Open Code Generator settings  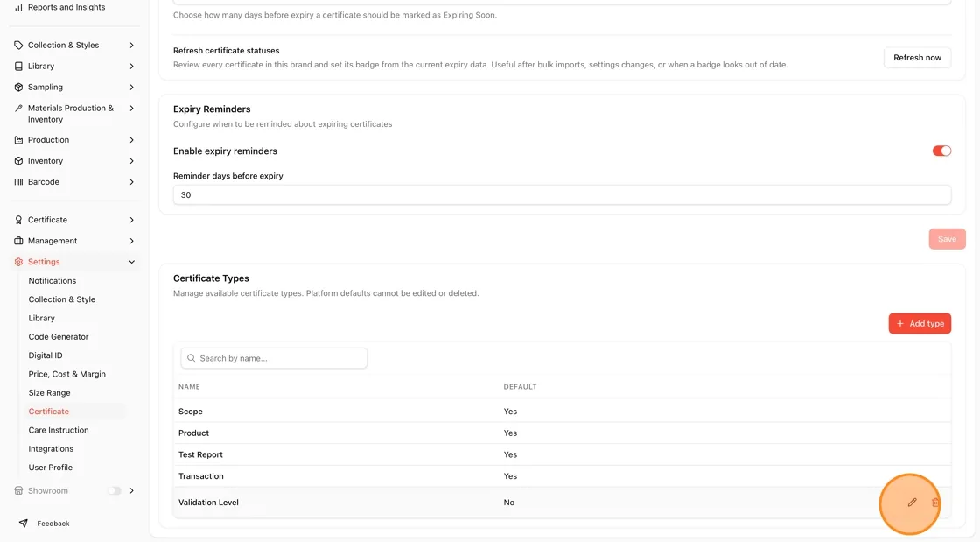(58, 337)
